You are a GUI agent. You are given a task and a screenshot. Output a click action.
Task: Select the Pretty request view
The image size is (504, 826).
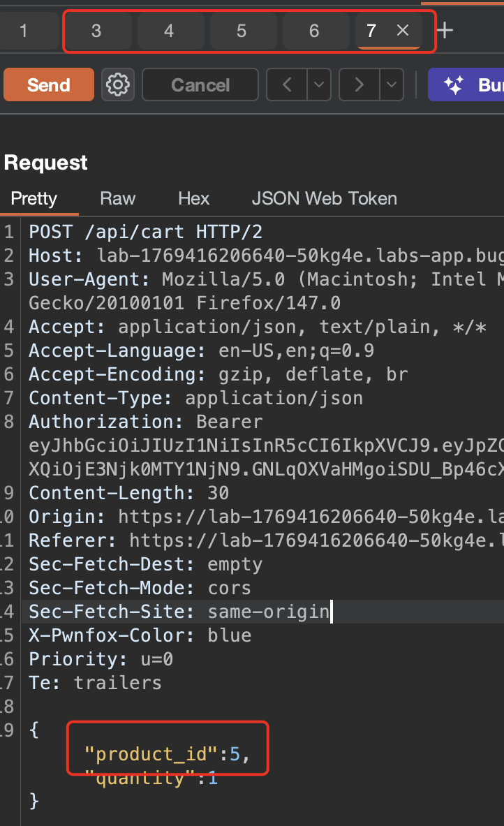tap(34, 198)
